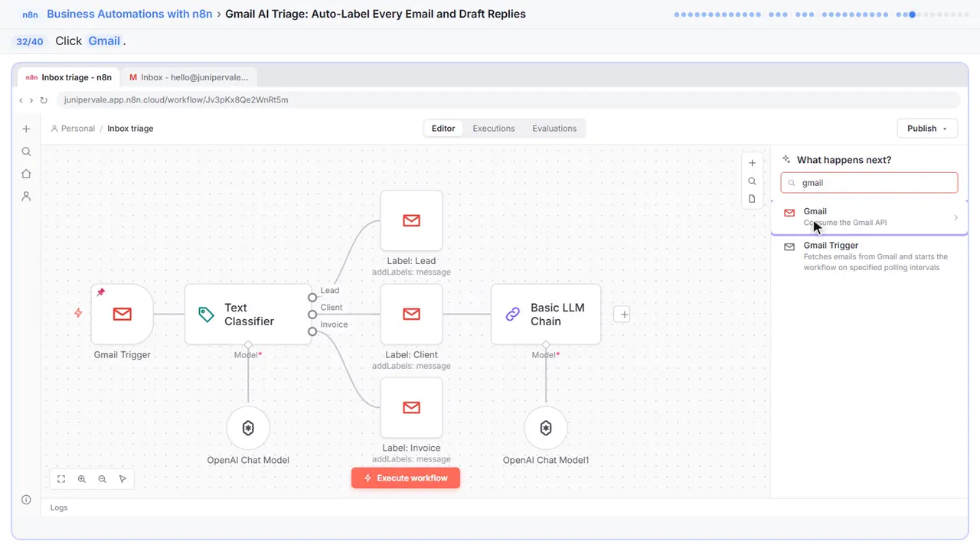Select the Label: Lead Gmail node
Viewport: 980px width, 551px height.
411,220
